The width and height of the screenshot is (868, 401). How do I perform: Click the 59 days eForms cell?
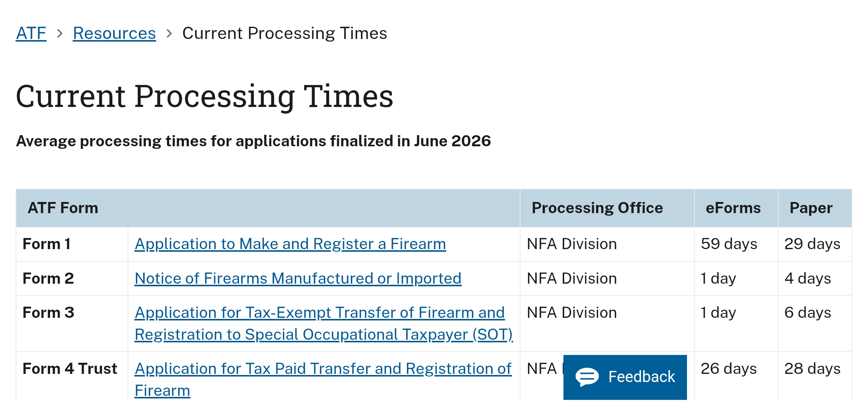[729, 244]
